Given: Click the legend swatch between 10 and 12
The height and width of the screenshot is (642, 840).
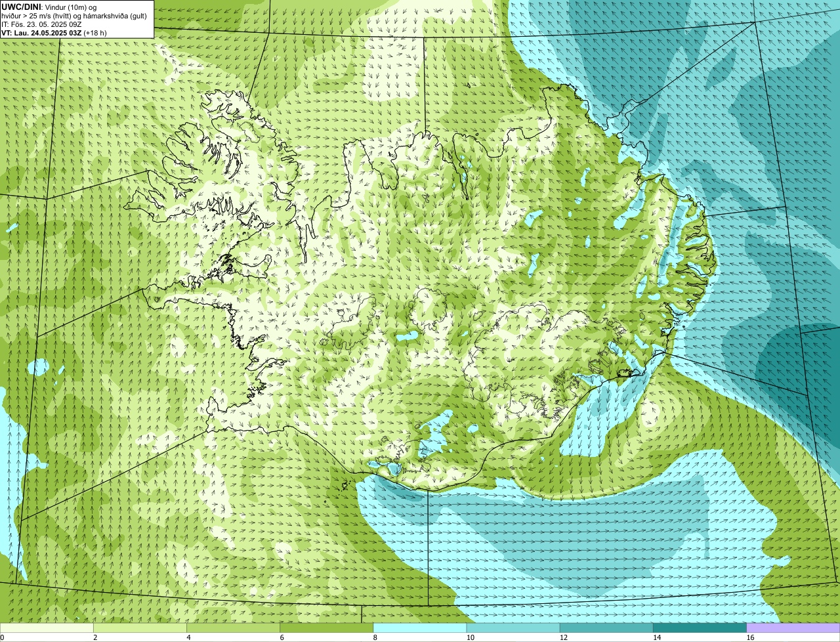Looking at the screenshot, I should pos(513,628).
